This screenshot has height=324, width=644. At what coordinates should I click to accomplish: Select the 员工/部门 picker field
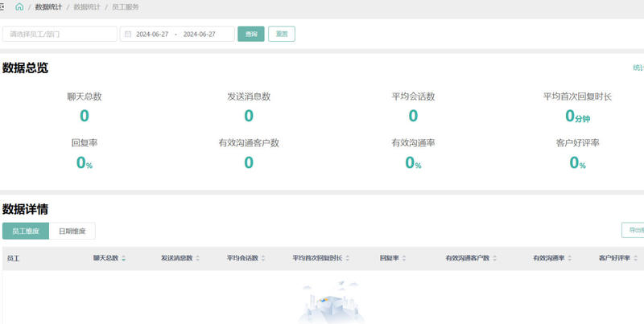click(60, 34)
